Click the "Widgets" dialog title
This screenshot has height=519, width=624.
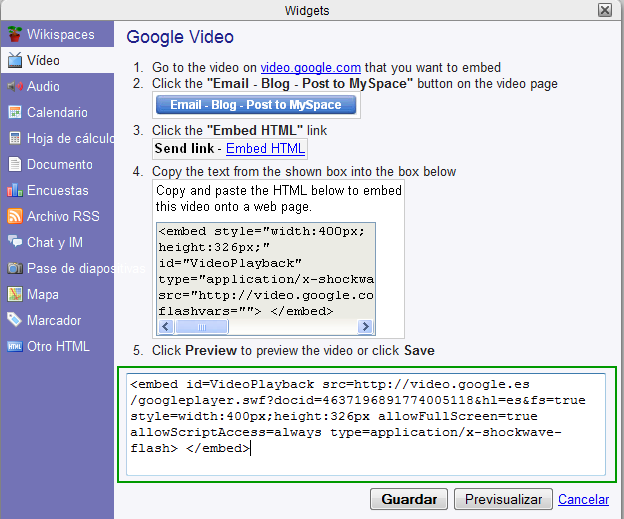307,10
